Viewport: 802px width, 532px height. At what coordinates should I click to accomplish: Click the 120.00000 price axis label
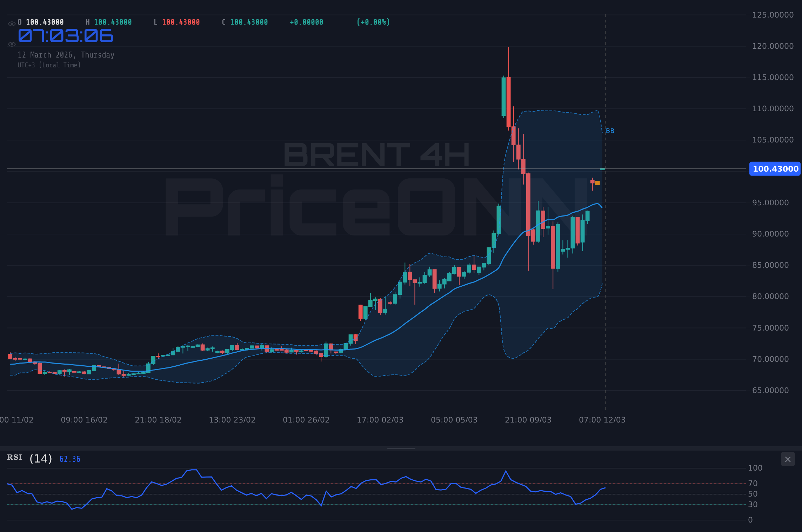[773, 46]
